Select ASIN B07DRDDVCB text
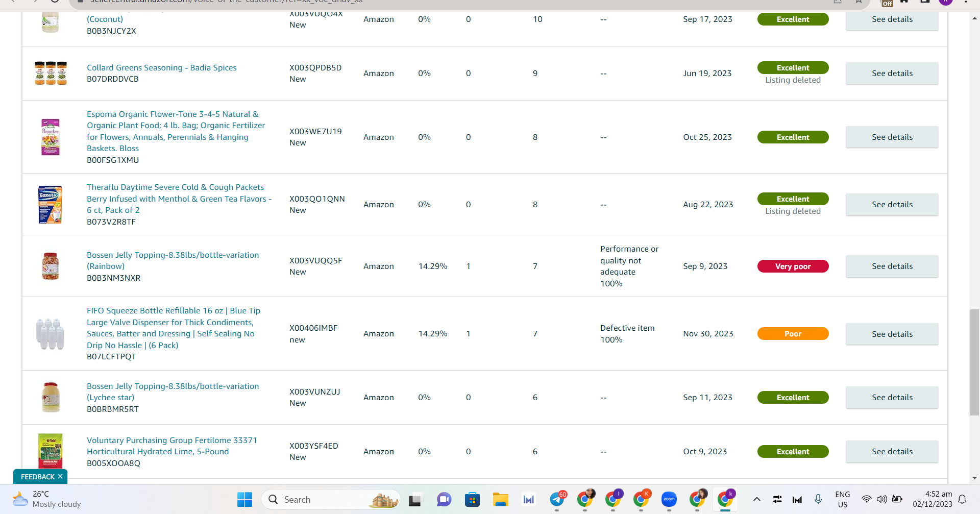The image size is (980, 514). [113, 79]
